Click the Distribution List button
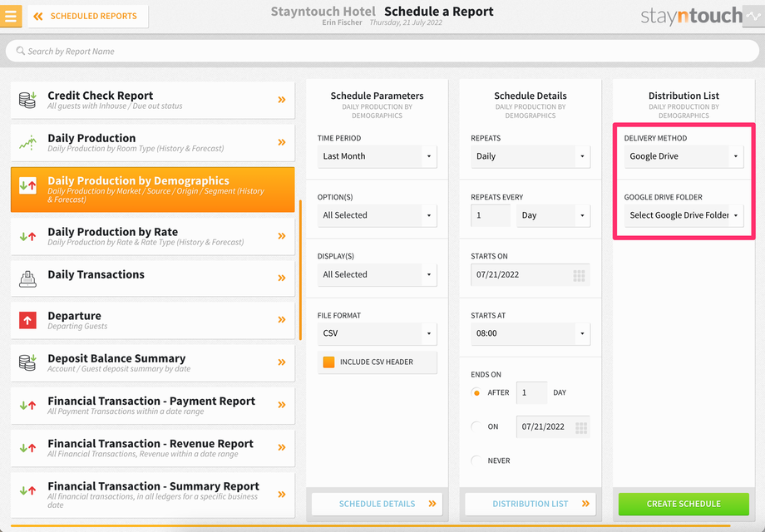The image size is (765, 532). click(531, 504)
